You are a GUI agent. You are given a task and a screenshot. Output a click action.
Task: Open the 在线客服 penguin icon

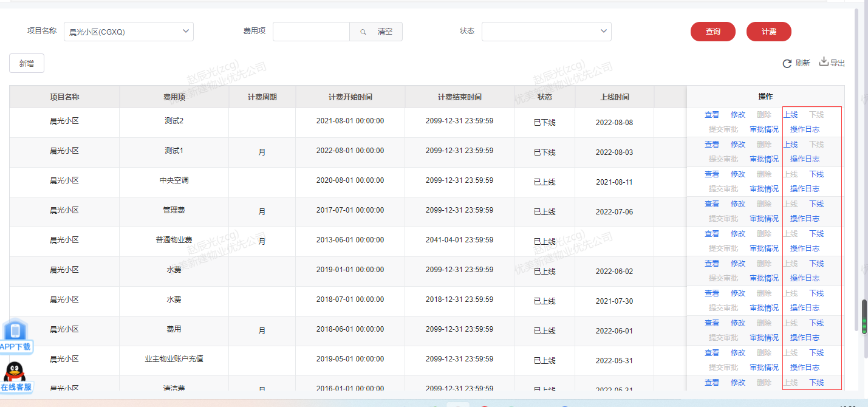click(x=15, y=372)
